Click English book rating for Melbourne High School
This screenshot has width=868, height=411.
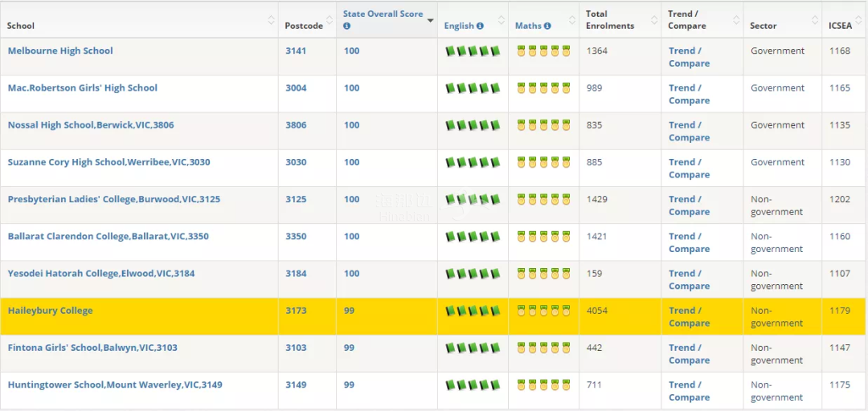click(473, 51)
